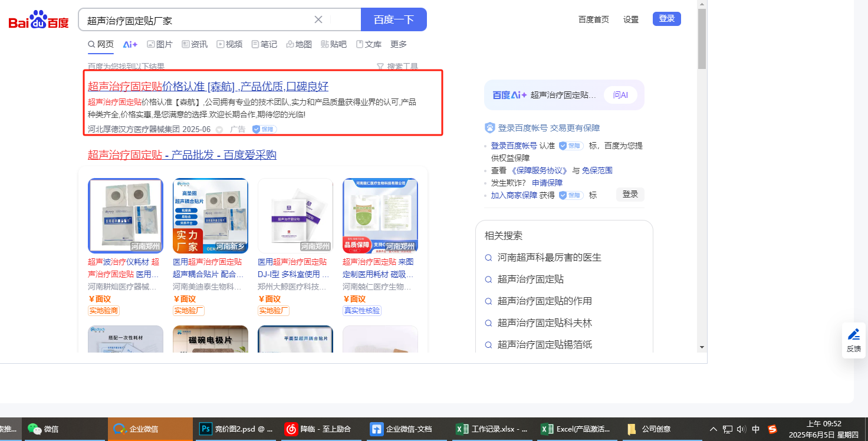This screenshot has height=441, width=868.
Task: Click the 百度AI+ logo in the sidebar card
Action: 509,95
